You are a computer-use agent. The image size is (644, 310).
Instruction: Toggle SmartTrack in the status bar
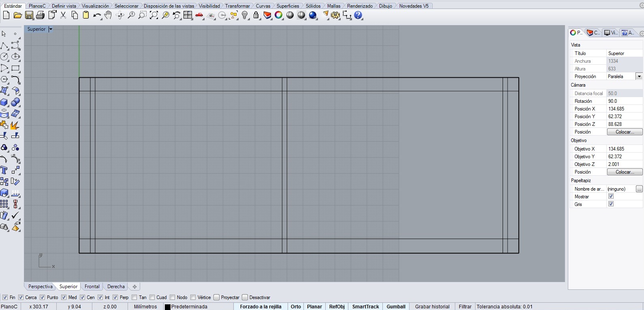pyautogui.click(x=366, y=307)
